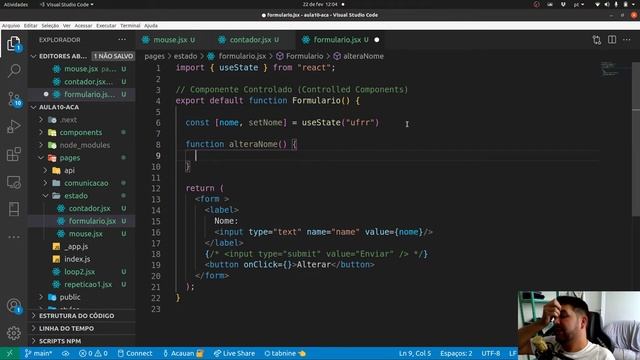Click the remote window indicator in status bar
Viewport: 640px width, 360px height.
(9, 353)
